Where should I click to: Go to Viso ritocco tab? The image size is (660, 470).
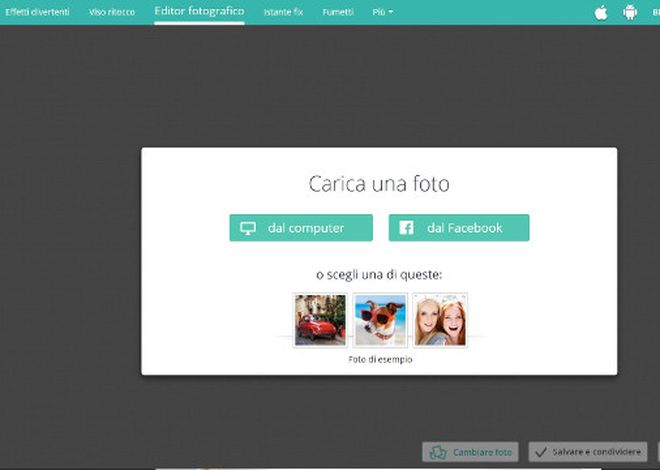point(112,12)
